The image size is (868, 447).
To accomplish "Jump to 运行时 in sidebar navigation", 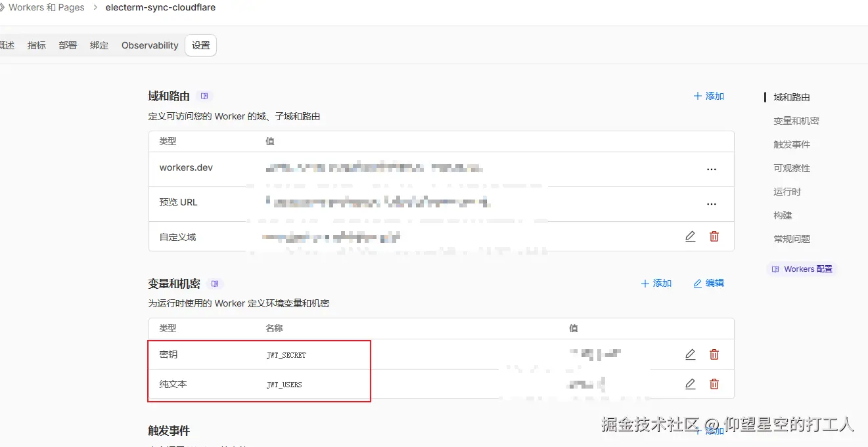I will (x=787, y=192).
